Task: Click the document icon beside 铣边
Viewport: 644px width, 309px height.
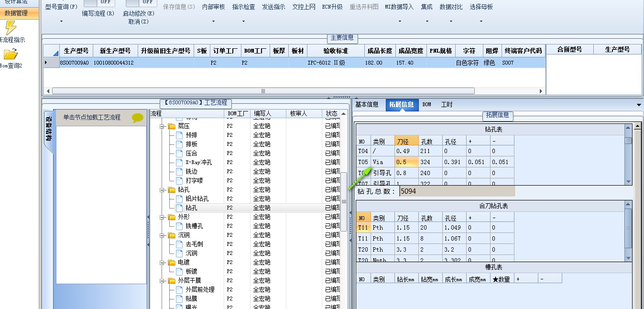Action: [179, 172]
